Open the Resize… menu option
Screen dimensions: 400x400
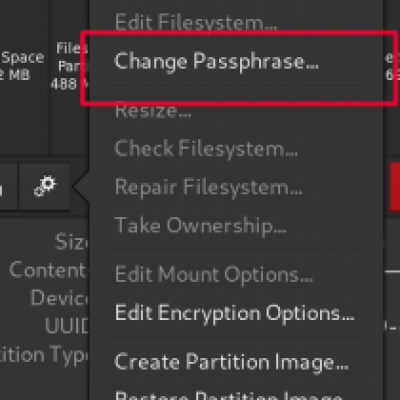pos(153,111)
